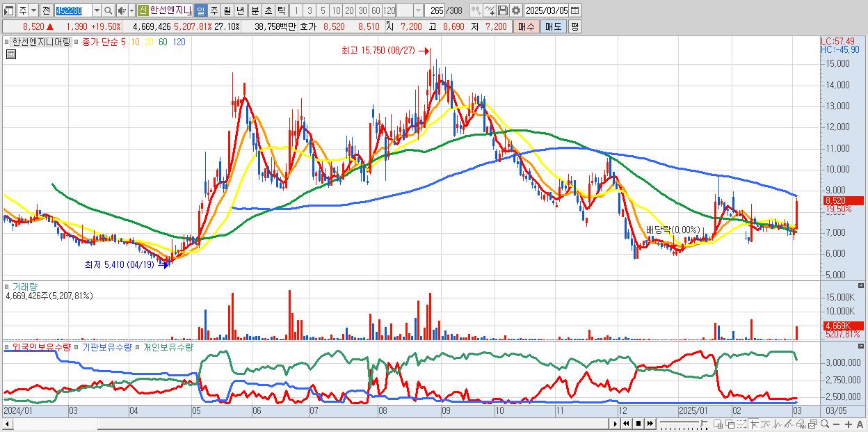This screenshot has width=868, height=432.
Task: Click the rewind double-arrow button
Action: 626,424
